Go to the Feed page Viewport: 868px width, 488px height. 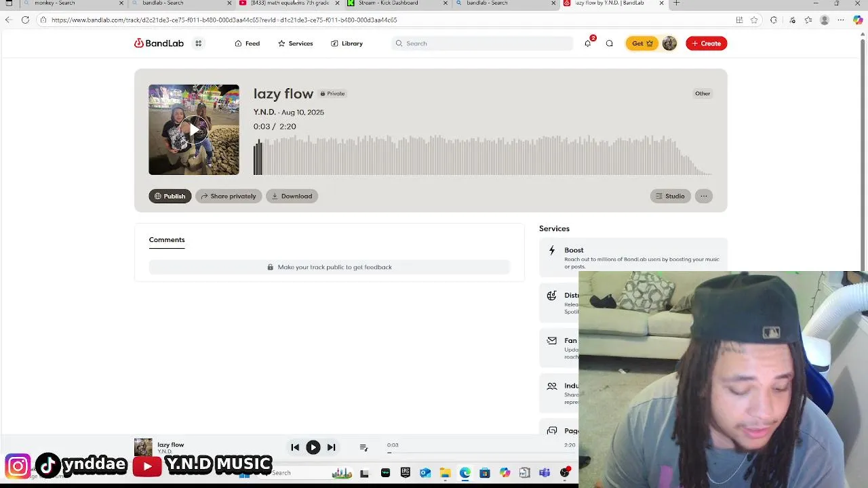(247, 43)
